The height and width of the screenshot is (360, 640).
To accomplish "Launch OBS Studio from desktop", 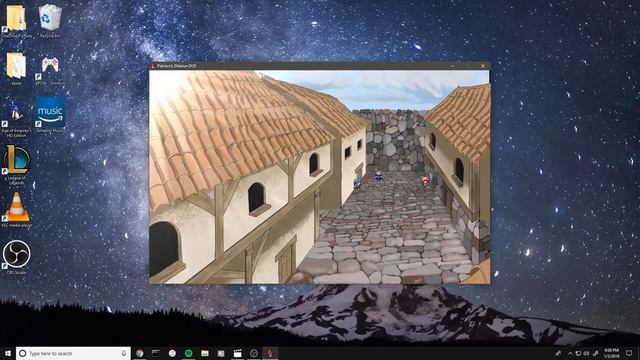I will [16, 256].
